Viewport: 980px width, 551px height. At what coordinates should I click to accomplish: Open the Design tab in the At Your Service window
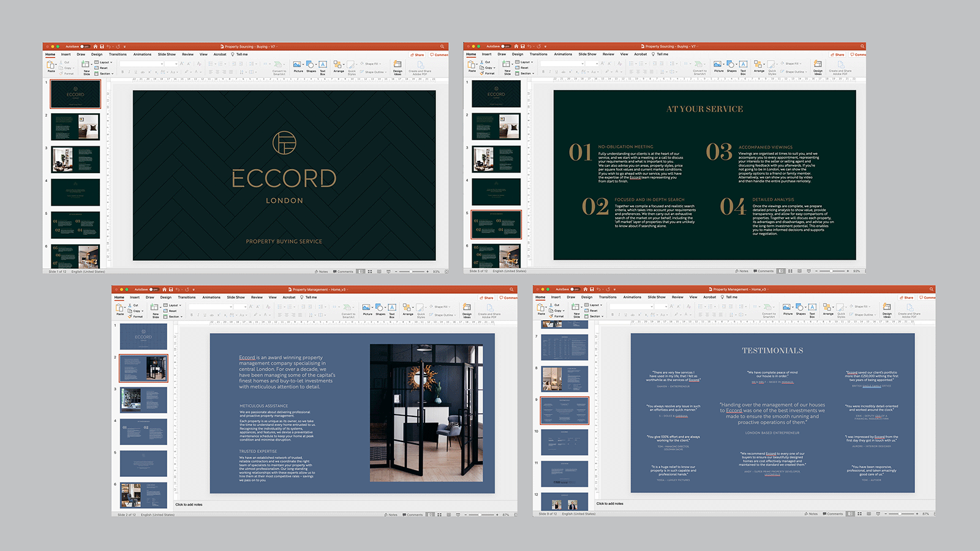pyautogui.click(x=518, y=54)
